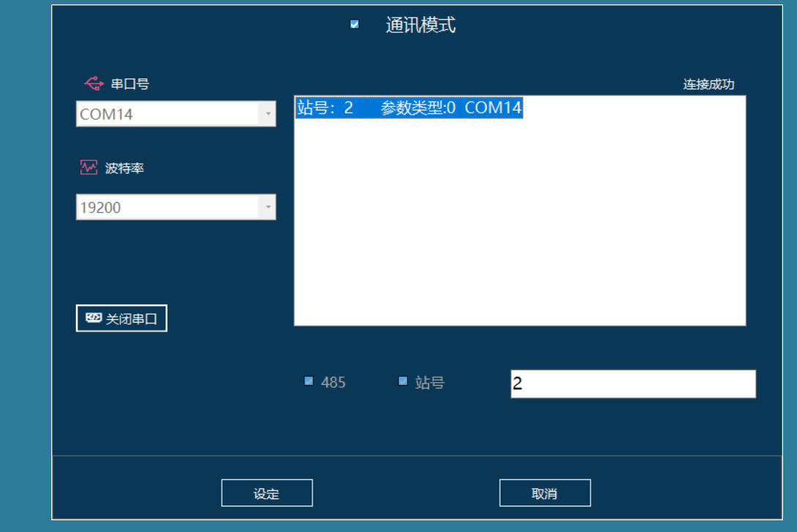797x532 pixels.
Task: Expand the 19200 baud rate dropdown arrow
Action: click(268, 208)
